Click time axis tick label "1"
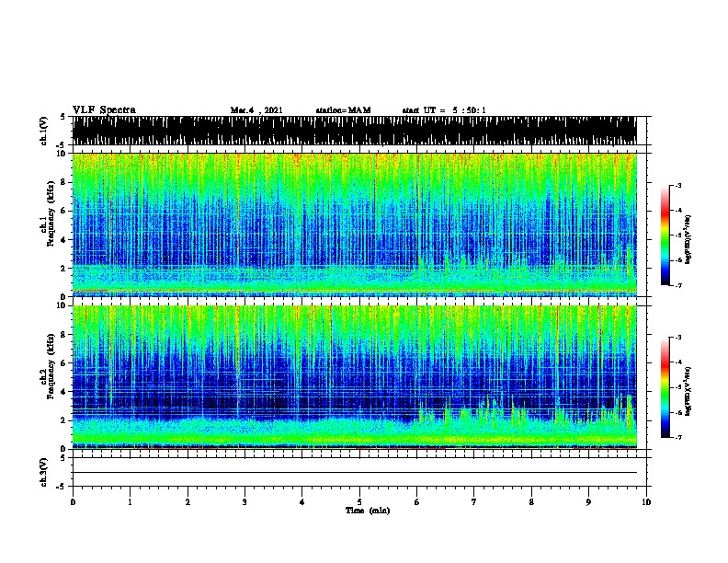The height and width of the screenshot is (563, 728). point(130,502)
